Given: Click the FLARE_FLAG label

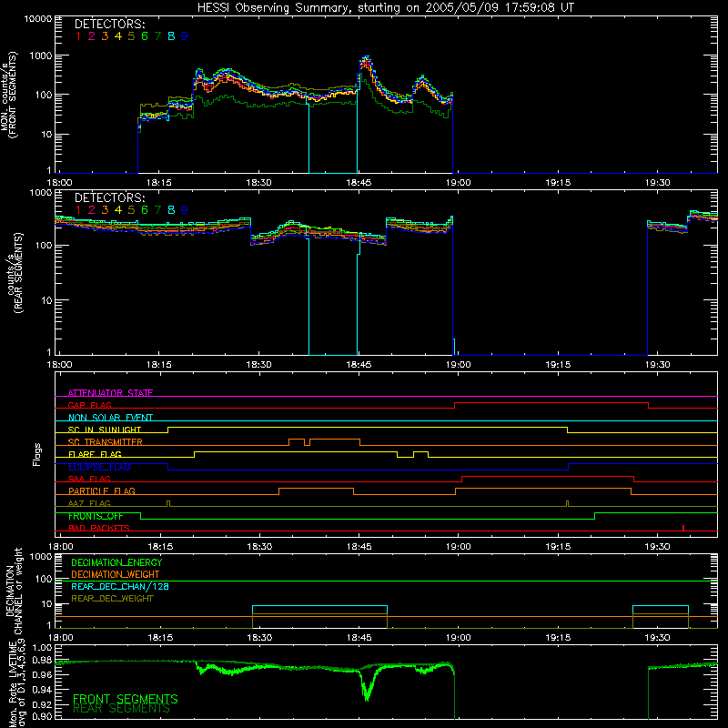Looking at the screenshot, I should (x=95, y=454).
